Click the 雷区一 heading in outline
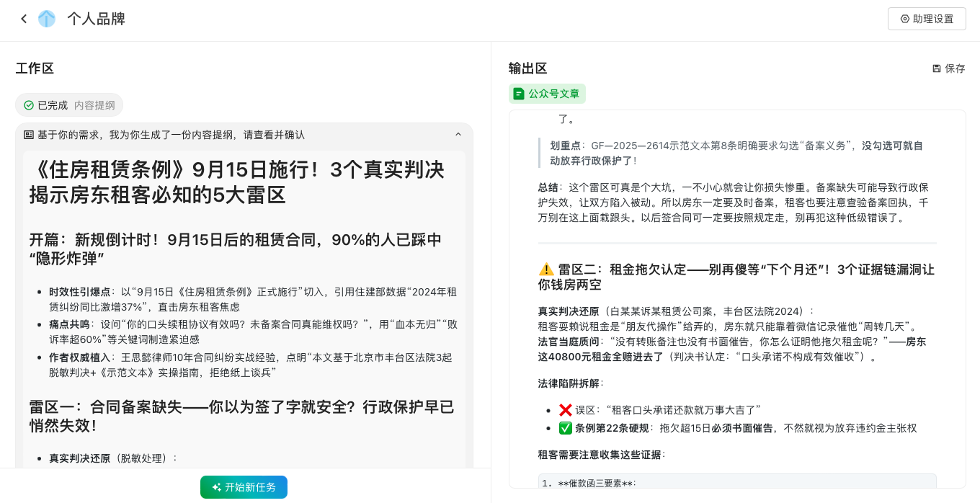This screenshot has height=503, width=980. [x=241, y=416]
